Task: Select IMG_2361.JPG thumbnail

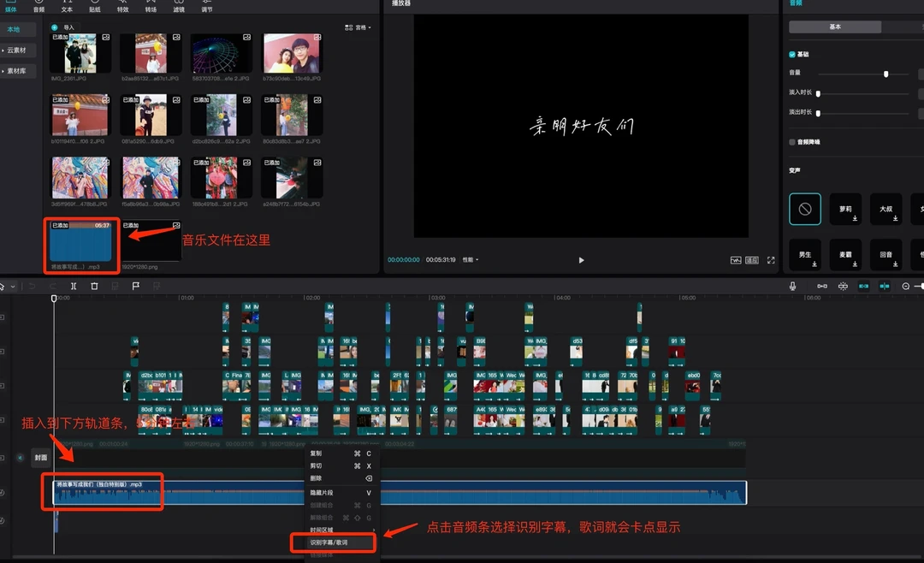Action: point(80,53)
